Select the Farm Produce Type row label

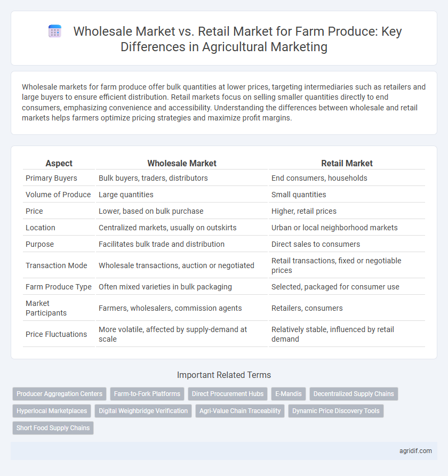click(58, 287)
